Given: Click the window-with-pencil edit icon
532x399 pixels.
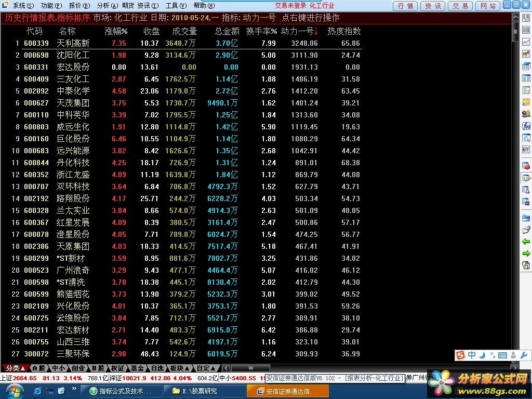Looking at the screenshot, I should point(526,178).
